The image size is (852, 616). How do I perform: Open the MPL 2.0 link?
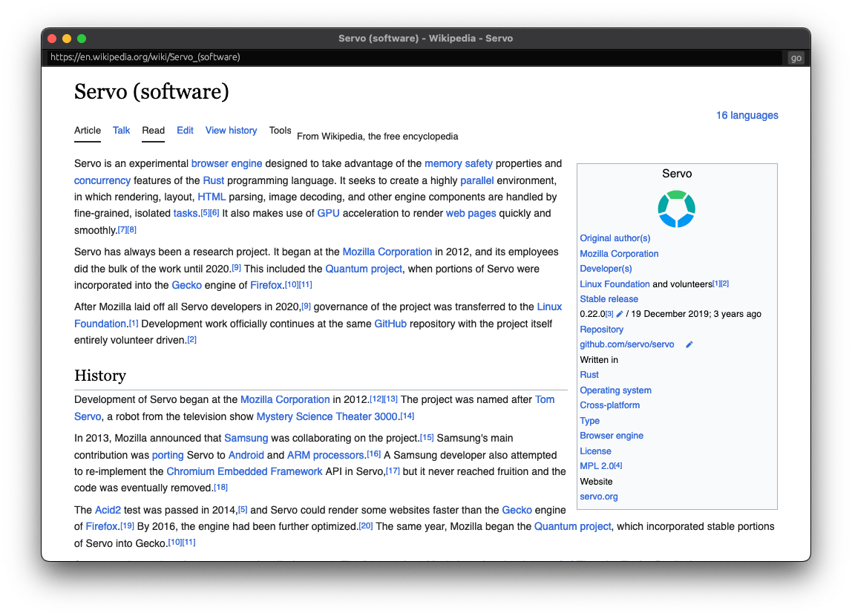coord(597,466)
